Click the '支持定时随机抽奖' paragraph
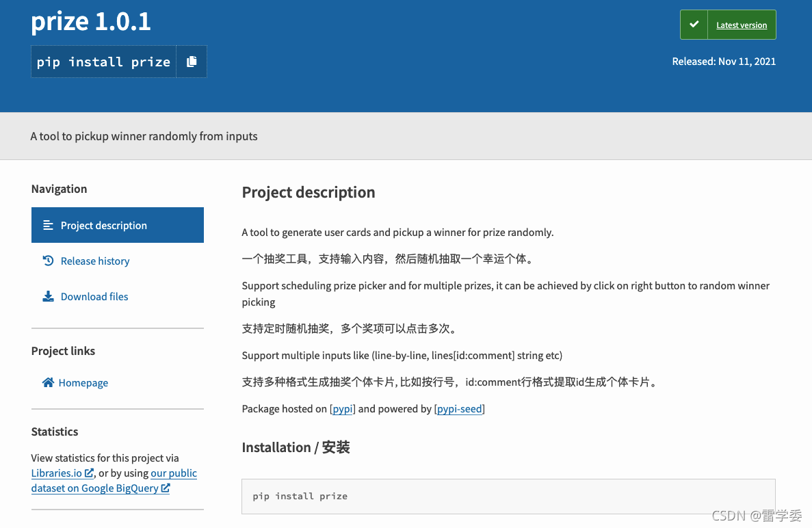The height and width of the screenshot is (528, 812). tap(349, 329)
